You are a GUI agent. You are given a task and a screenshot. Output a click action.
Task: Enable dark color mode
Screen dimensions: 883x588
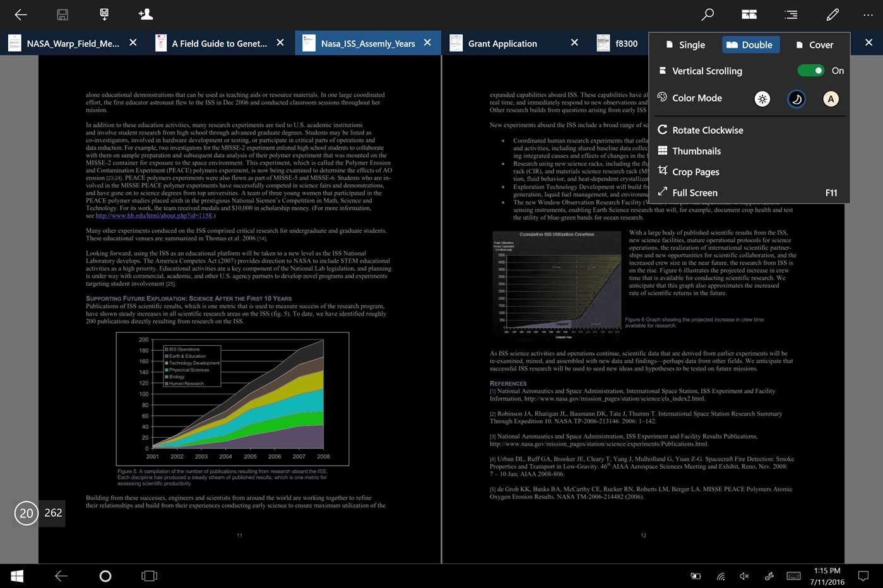(796, 98)
